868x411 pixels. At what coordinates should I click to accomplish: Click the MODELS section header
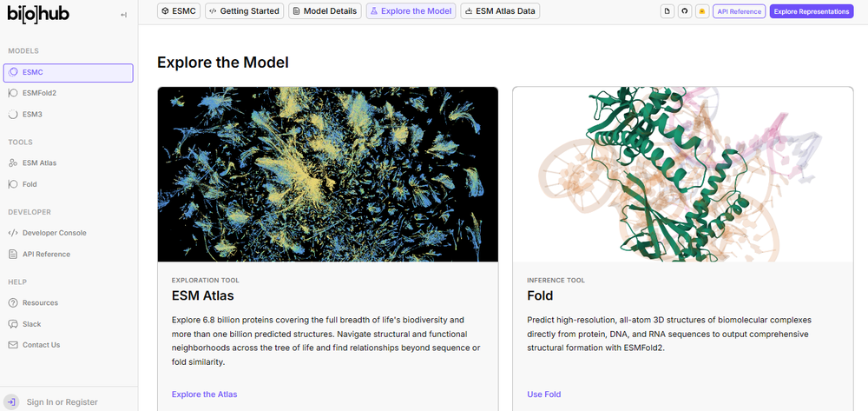(23, 51)
